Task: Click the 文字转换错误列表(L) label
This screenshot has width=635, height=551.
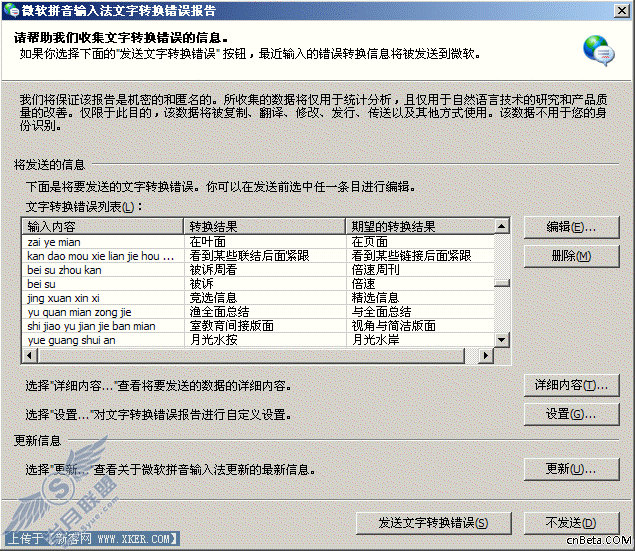Action: [x=84, y=207]
